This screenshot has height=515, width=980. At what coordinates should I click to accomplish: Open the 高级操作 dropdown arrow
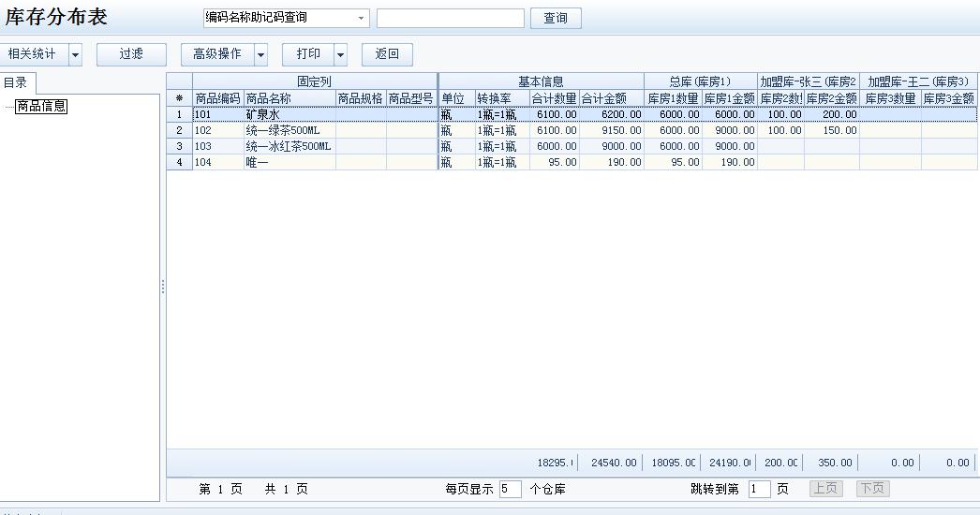[x=260, y=54]
